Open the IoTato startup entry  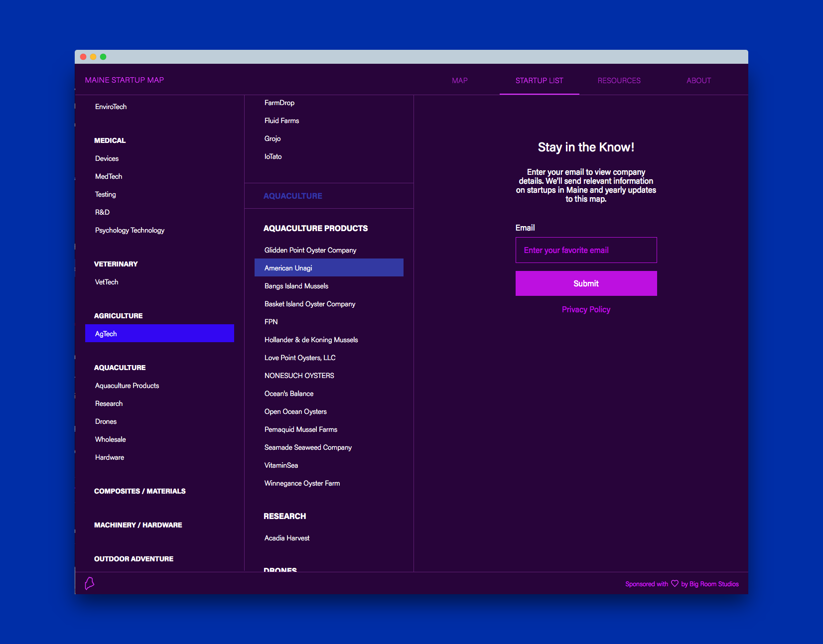[273, 156]
